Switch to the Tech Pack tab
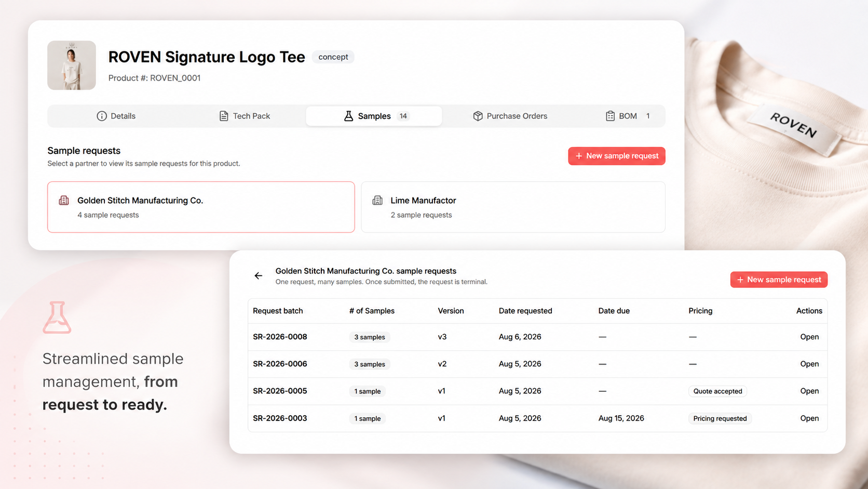Image resolution: width=868 pixels, height=489 pixels. tap(245, 116)
